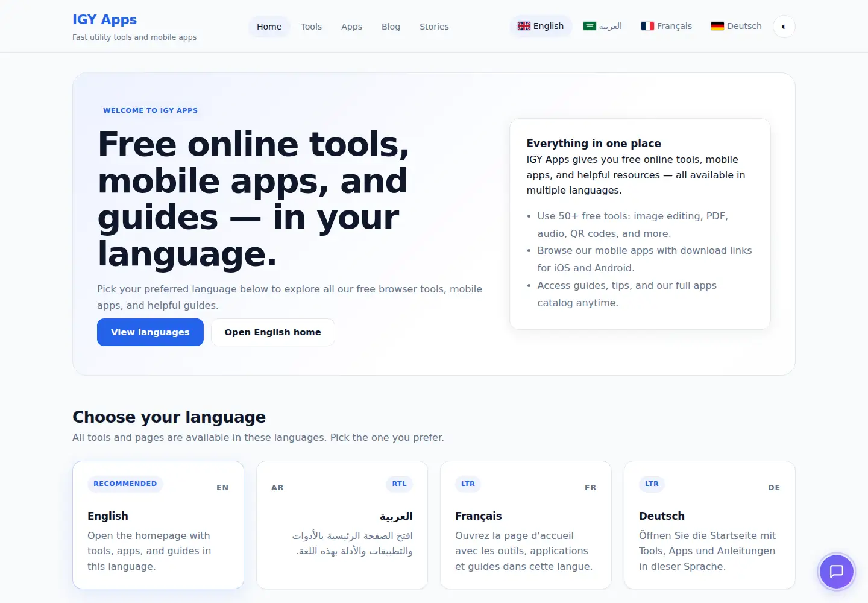Click the IGY Apps logo
This screenshot has width=868, height=603.
tap(105, 19)
